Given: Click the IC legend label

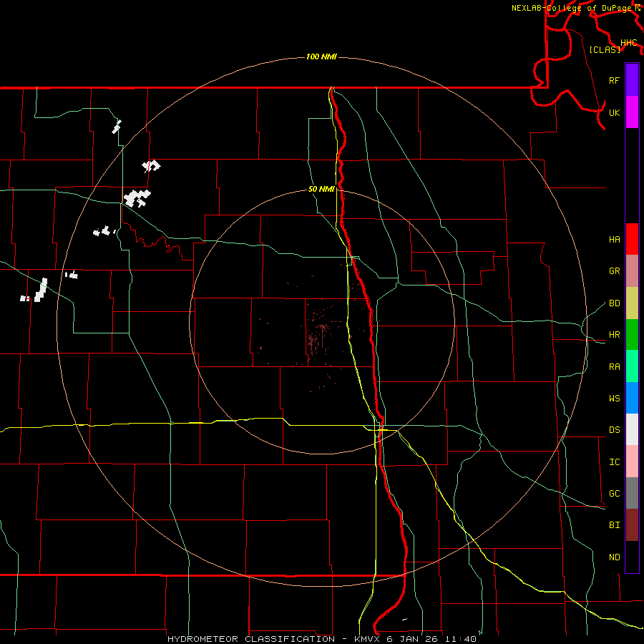Looking at the screenshot, I should (x=615, y=462).
